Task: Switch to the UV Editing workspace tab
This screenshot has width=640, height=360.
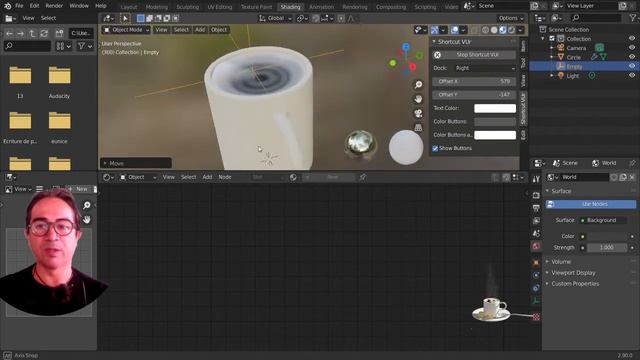Action: click(x=220, y=7)
